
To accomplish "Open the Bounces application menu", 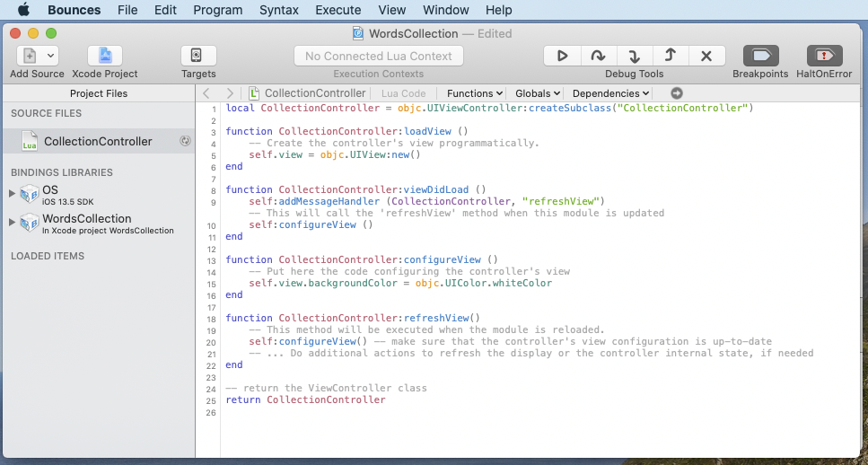I will [x=75, y=10].
